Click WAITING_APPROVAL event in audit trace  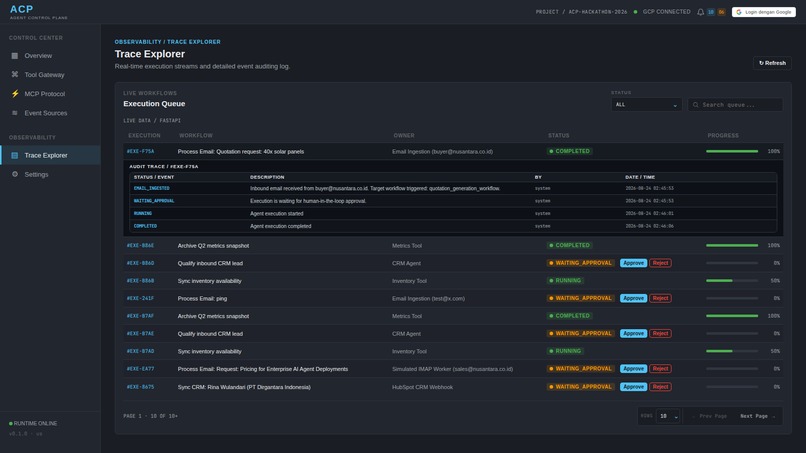pos(154,201)
